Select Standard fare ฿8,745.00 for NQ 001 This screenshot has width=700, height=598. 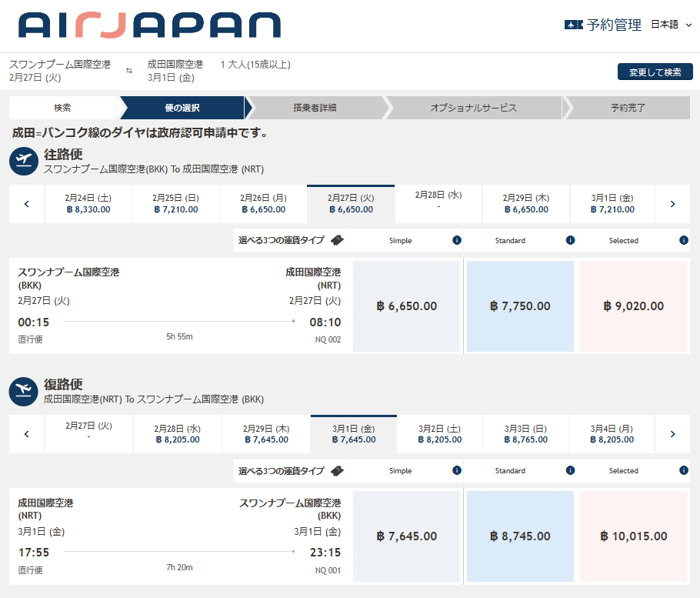point(520,536)
